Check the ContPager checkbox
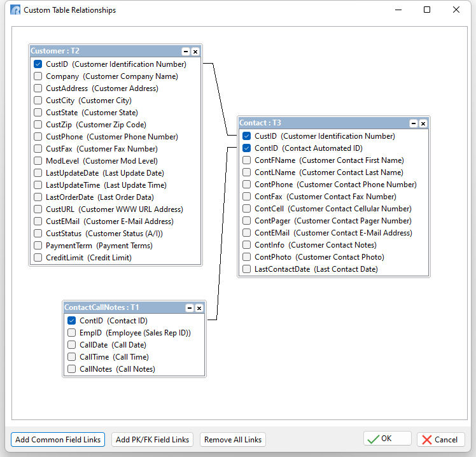Image resolution: width=476 pixels, height=457 pixels. click(246, 221)
